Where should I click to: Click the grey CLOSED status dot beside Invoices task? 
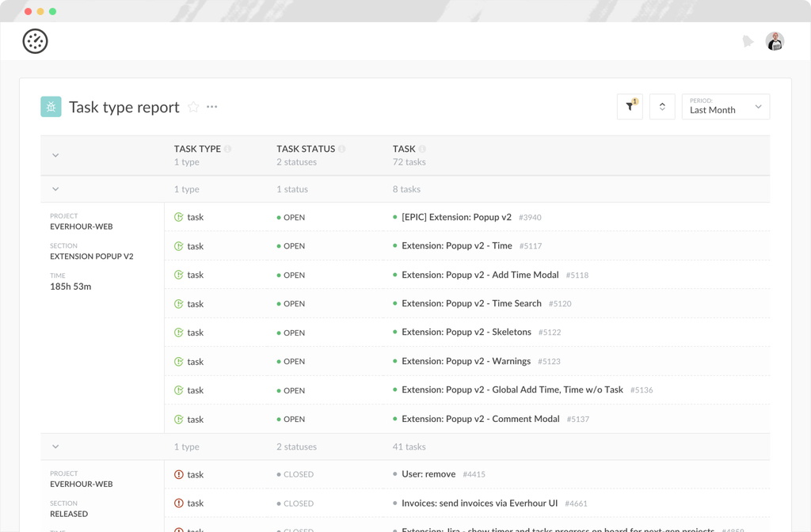pyautogui.click(x=277, y=503)
